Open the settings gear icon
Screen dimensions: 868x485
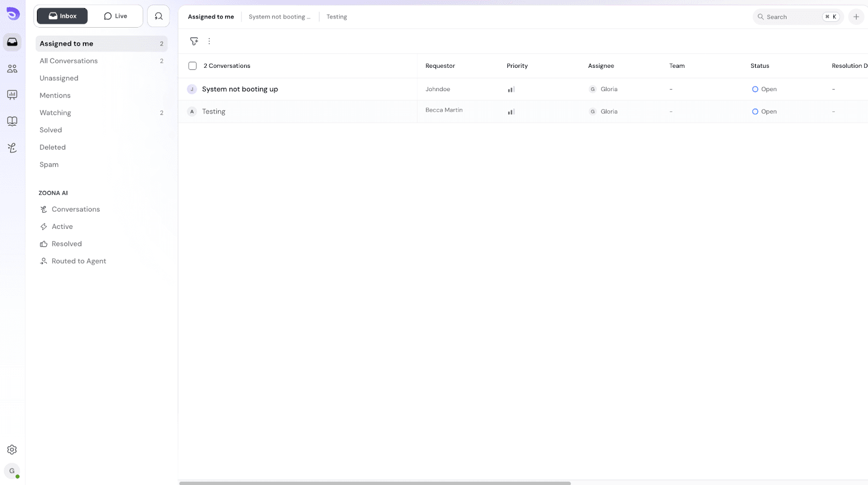click(x=12, y=450)
